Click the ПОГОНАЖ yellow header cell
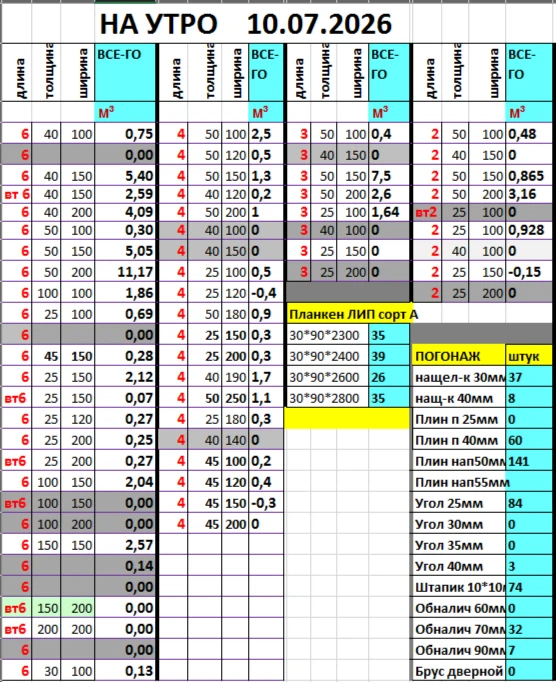 click(x=458, y=356)
